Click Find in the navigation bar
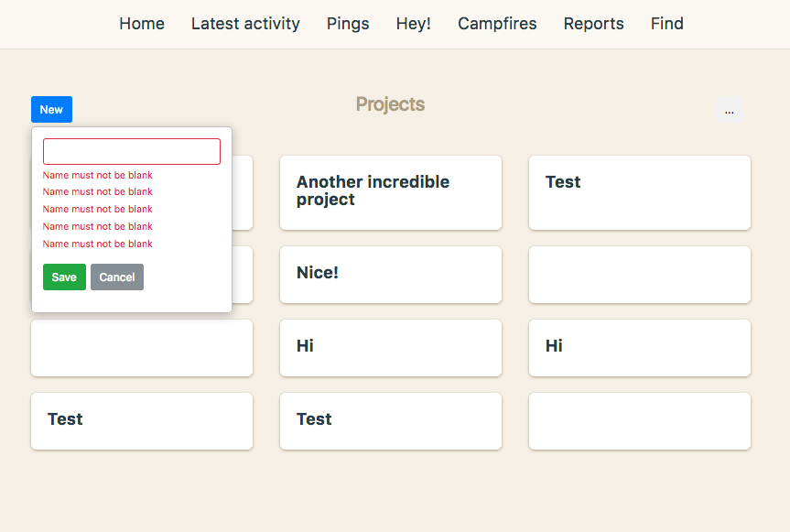The image size is (790, 532). tap(667, 24)
